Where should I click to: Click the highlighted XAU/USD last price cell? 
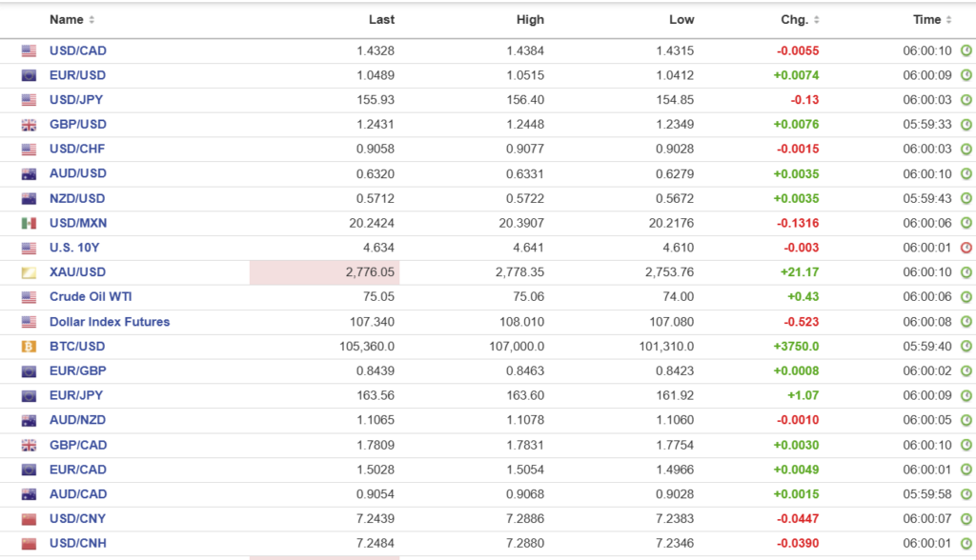pos(324,272)
